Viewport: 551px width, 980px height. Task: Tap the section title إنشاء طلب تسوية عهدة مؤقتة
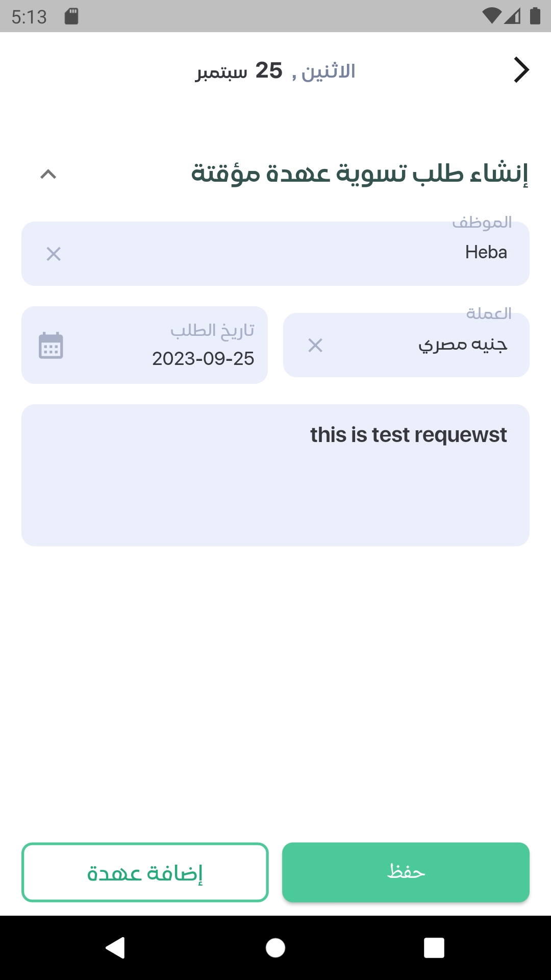point(359,174)
